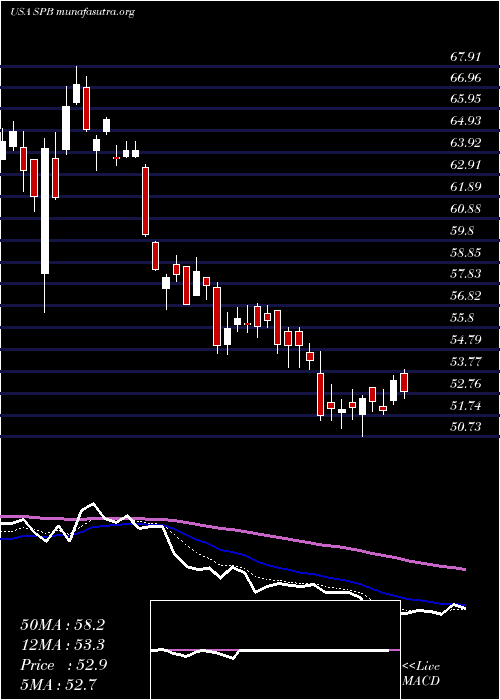
Task: Click the 55.8 price axis label
Action: tap(462, 318)
